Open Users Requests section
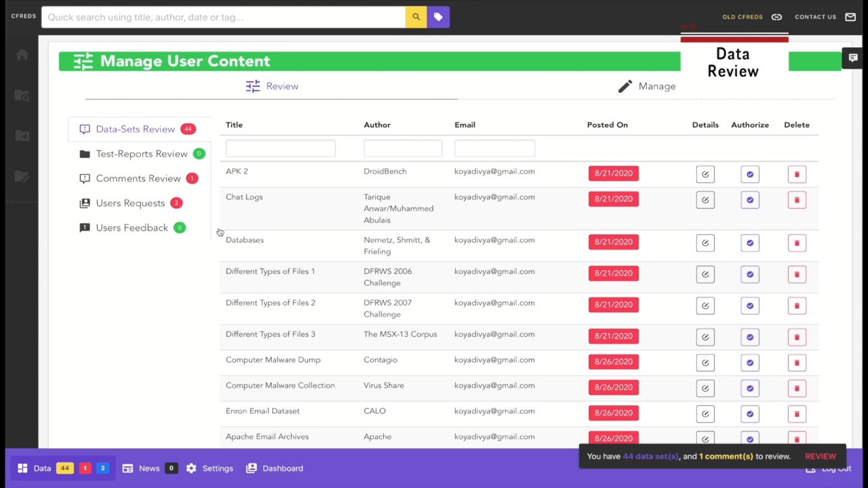The width and height of the screenshot is (868, 488). click(130, 203)
